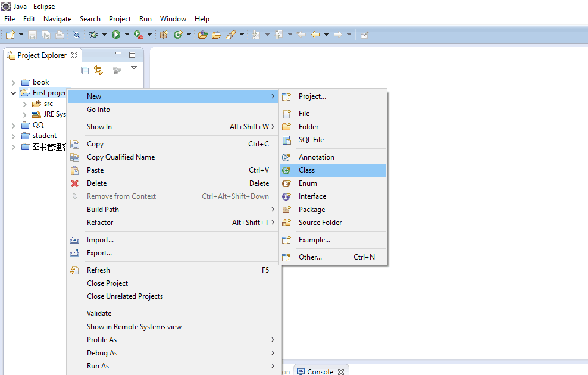Screen dimensions: 588x375
Task: Close the Project Explorer tab
Action: [74, 55]
